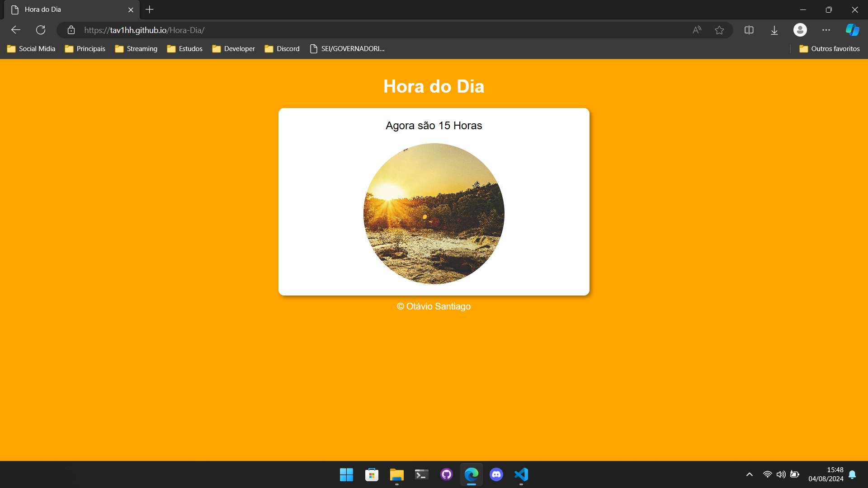Image resolution: width=868 pixels, height=488 pixels.
Task: Expand the Developer favorites folder
Action: (233, 49)
